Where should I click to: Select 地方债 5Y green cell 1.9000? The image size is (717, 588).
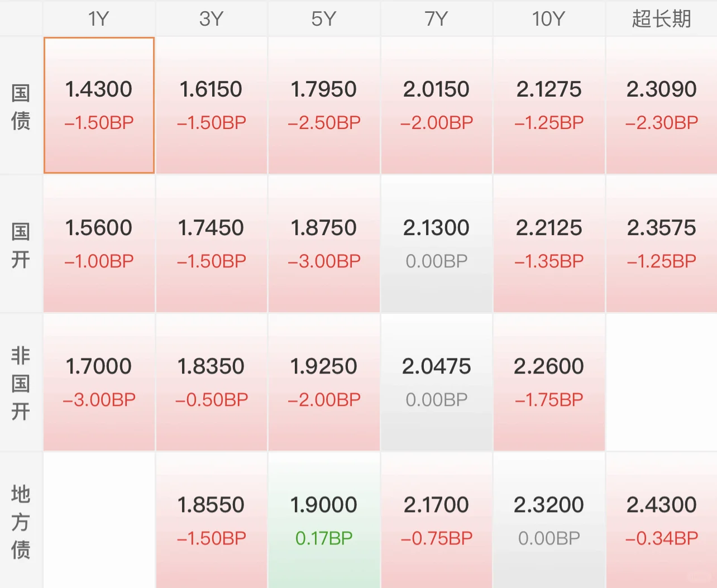coord(324,520)
